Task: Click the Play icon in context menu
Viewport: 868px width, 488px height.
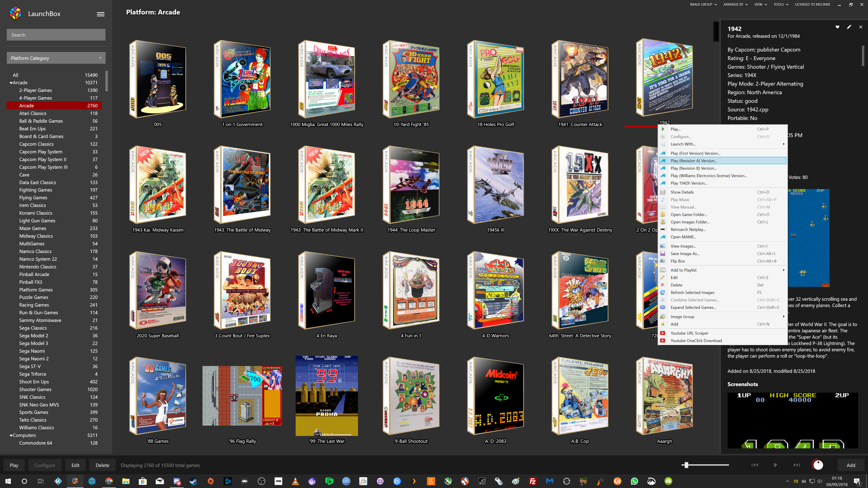Action: [663, 129]
